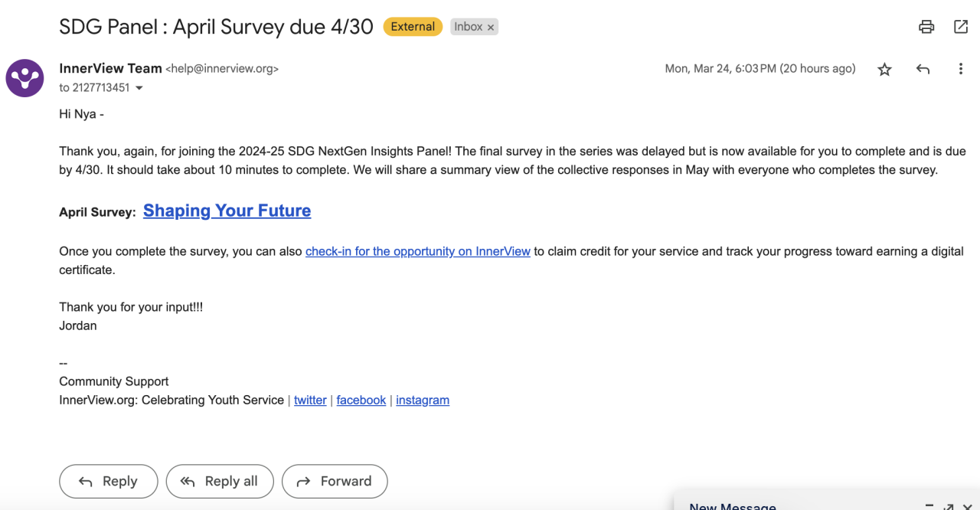Click the reply arrow icon in header
Screen dimensions: 980x510
pyautogui.click(x=923, y=69)
